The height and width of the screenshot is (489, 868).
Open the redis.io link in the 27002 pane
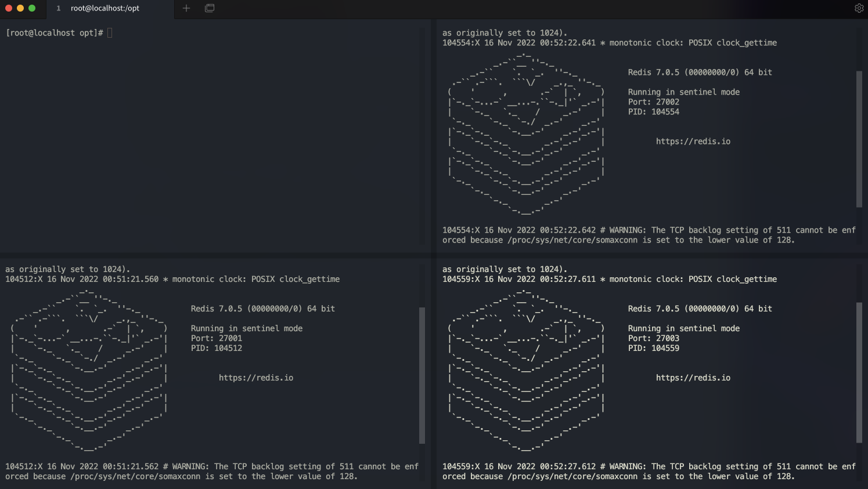(x=693, y=142)
